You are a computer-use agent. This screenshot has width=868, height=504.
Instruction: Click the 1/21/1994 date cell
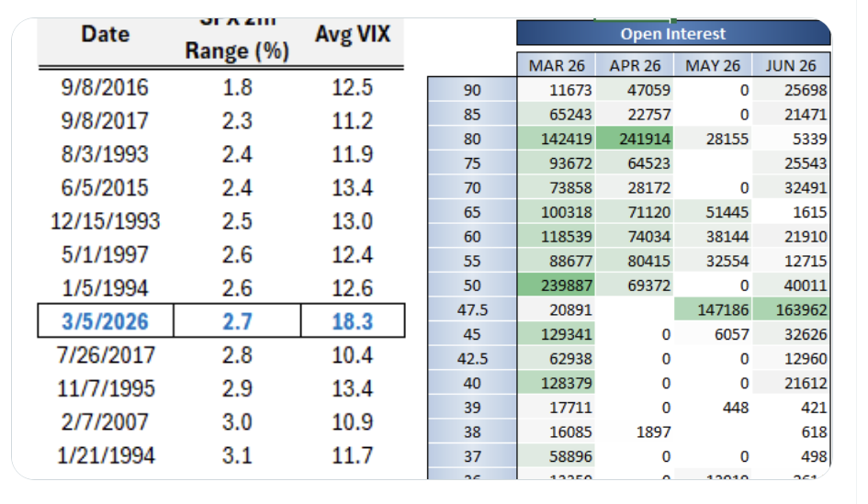pos(106,454)
